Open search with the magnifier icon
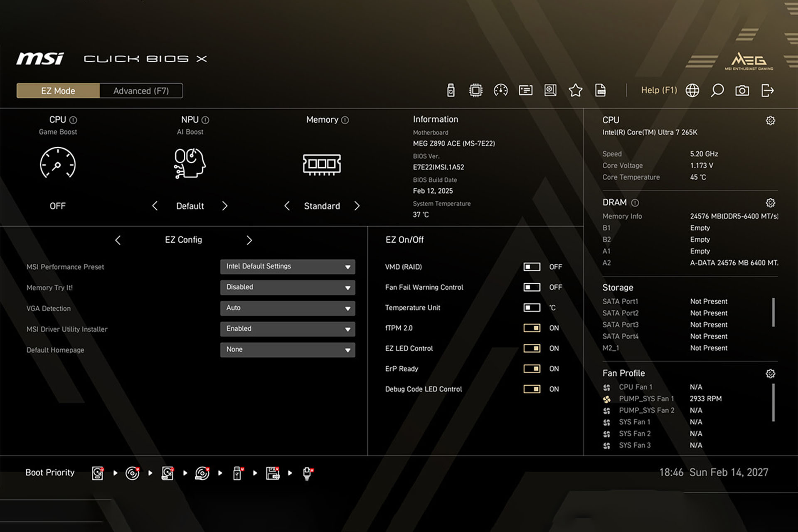 click(717, 90)
